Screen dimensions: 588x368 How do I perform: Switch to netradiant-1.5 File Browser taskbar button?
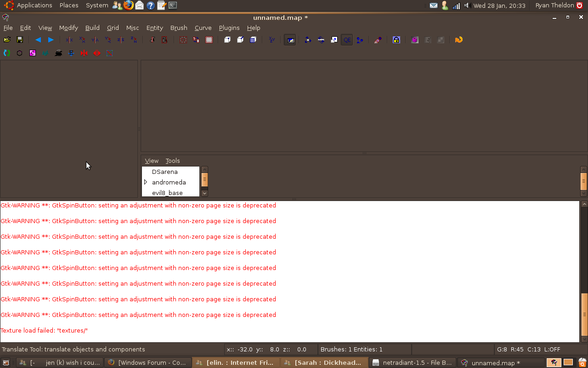click(x=412, y=363)
